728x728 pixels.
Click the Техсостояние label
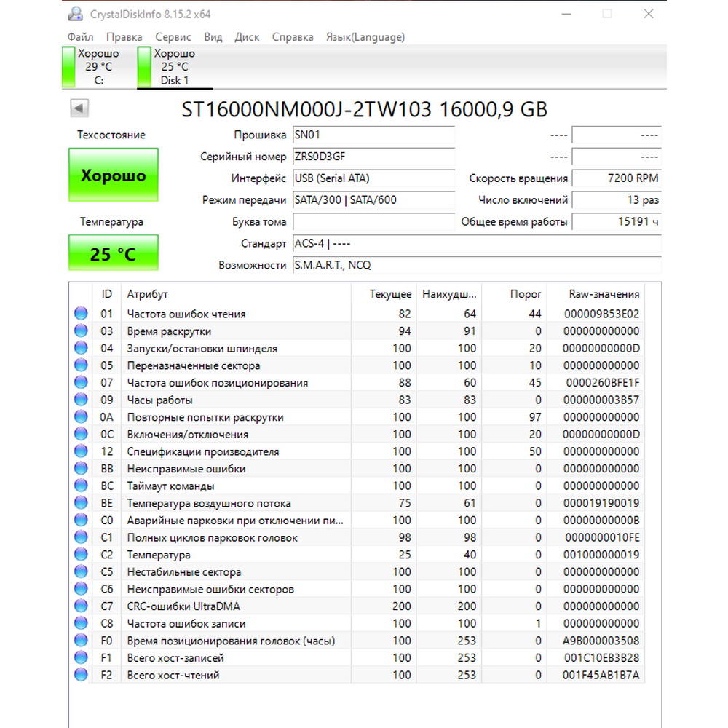click(x=111, y=135)
